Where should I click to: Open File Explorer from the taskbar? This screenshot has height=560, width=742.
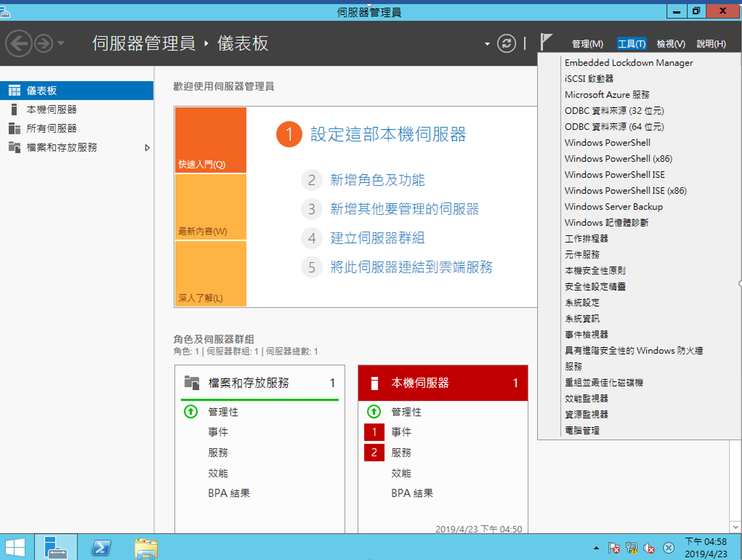pyautogui.click(x=145, y=548)
